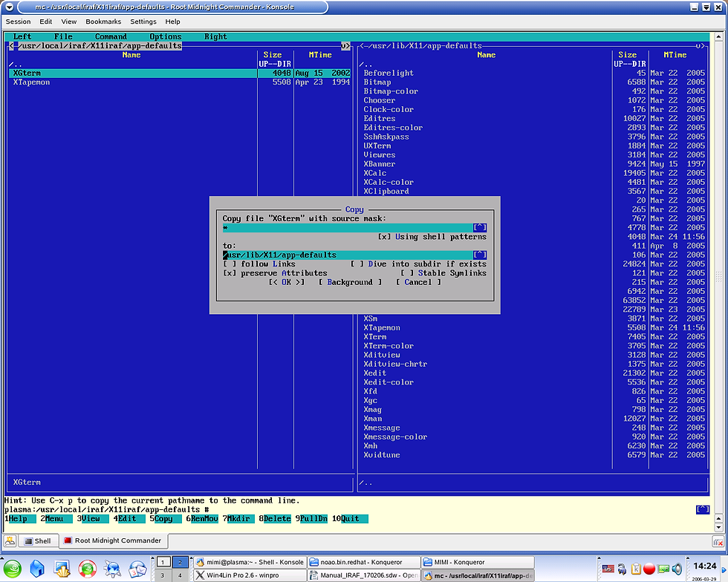Open the Session menu
Screen dimensions: 728x582
click(x=18, y=22)
